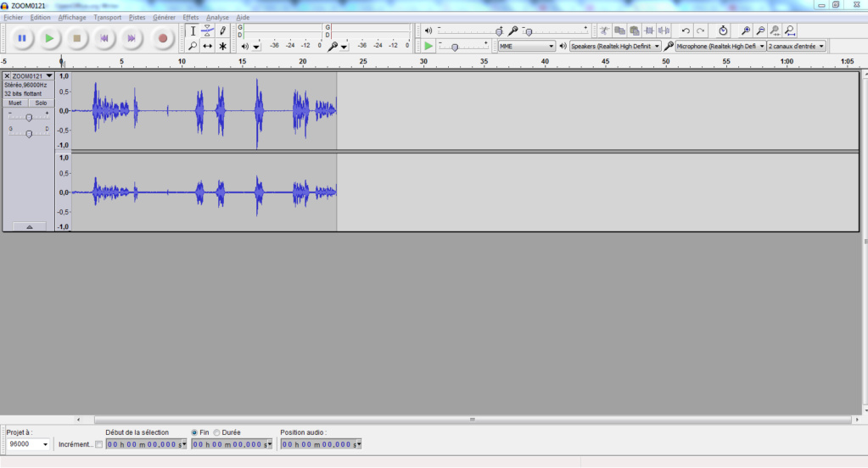
Task: Open the '2 canaux d'entrée' dropdown
Action: pos(797,47)
